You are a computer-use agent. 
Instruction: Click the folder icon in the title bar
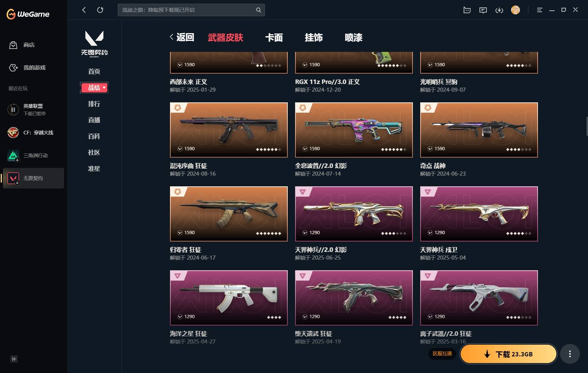pos(467,10)
